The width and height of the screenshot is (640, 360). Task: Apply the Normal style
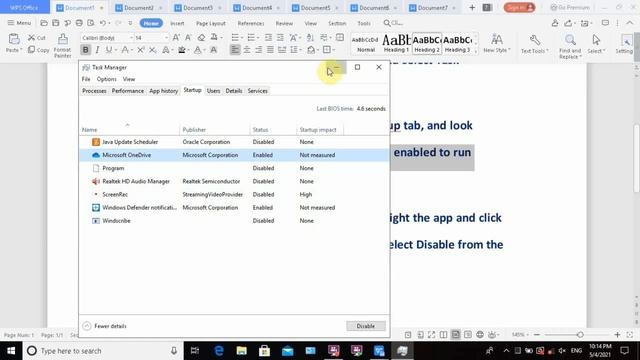coord(365,44)
